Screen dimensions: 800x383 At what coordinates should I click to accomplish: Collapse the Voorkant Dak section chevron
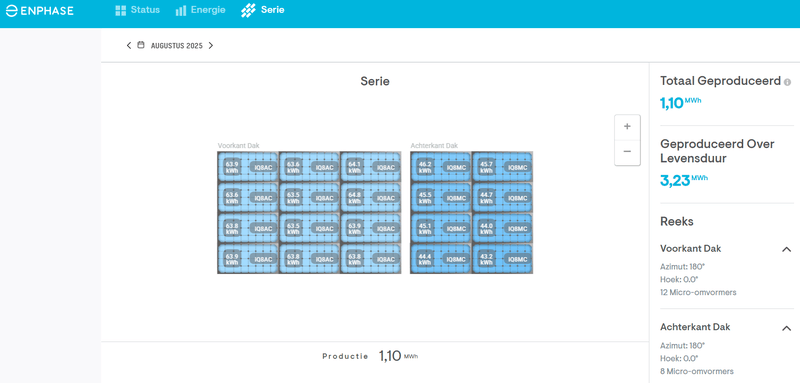pyautogui.click(x=786, y=249)
